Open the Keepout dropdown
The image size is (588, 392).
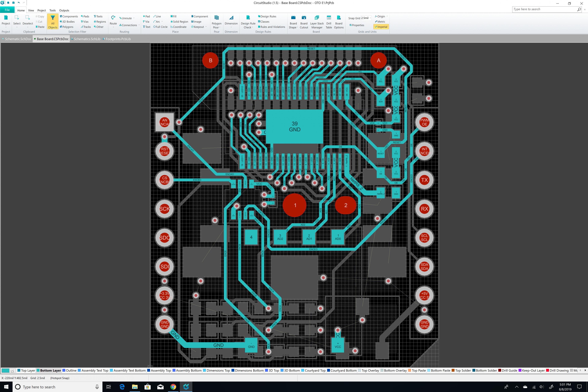click(x=206, y=27)
